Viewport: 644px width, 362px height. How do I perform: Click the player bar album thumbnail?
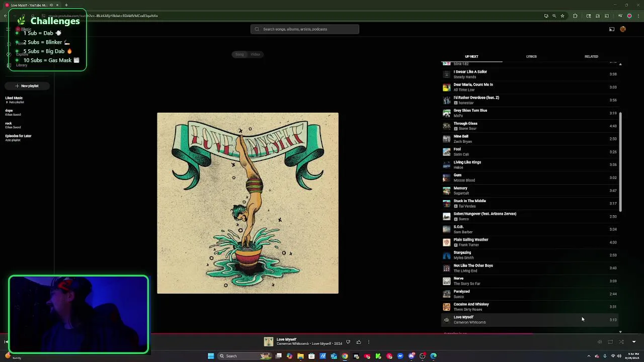click(x=269, y=342)
